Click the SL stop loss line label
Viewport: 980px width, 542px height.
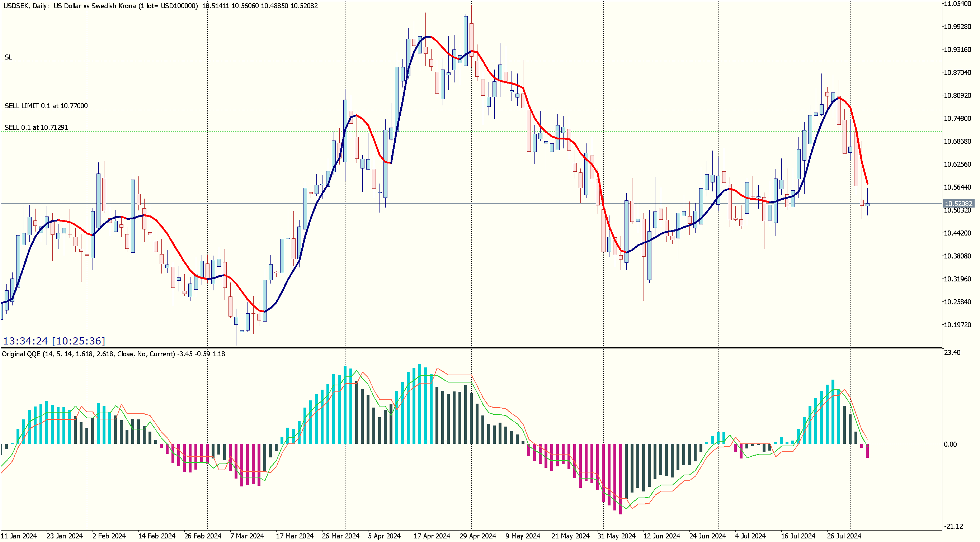(x=8, y=57)
